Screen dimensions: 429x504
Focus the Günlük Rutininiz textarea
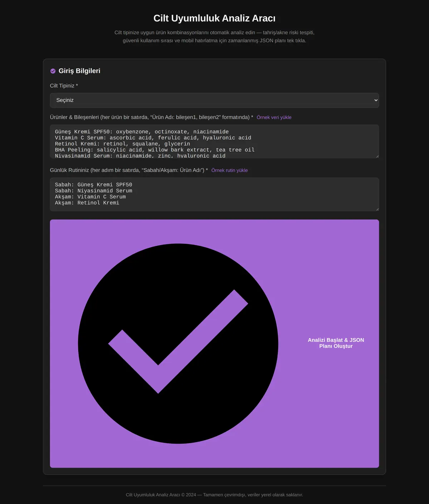coord(214,194)
